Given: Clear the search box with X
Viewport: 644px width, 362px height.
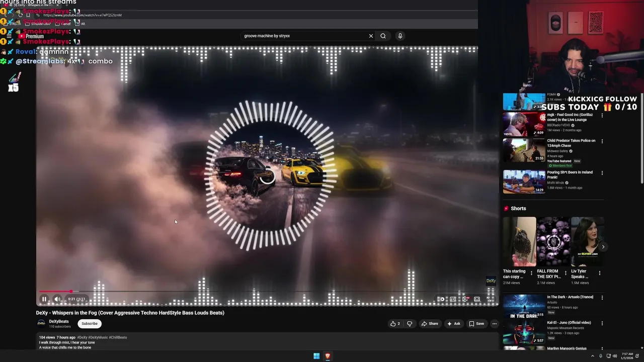Looking at the screenshot, I should pyautogui.click(x=371, y=36).
